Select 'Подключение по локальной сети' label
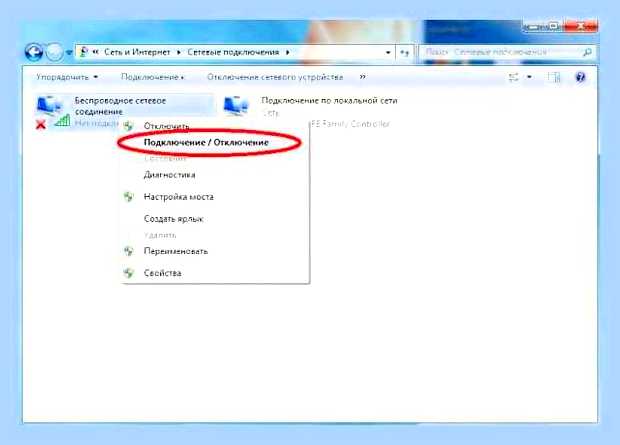 point(329,100)
